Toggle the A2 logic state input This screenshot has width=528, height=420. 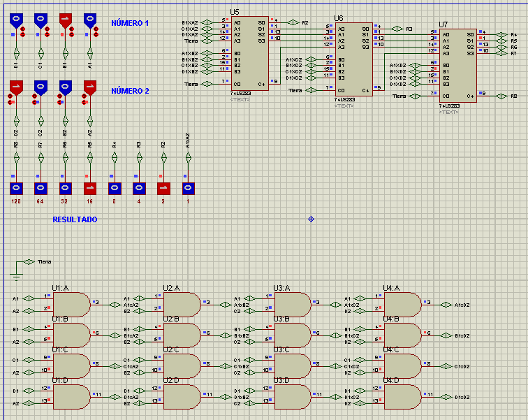pyautogui.click(x=90, y=87)
